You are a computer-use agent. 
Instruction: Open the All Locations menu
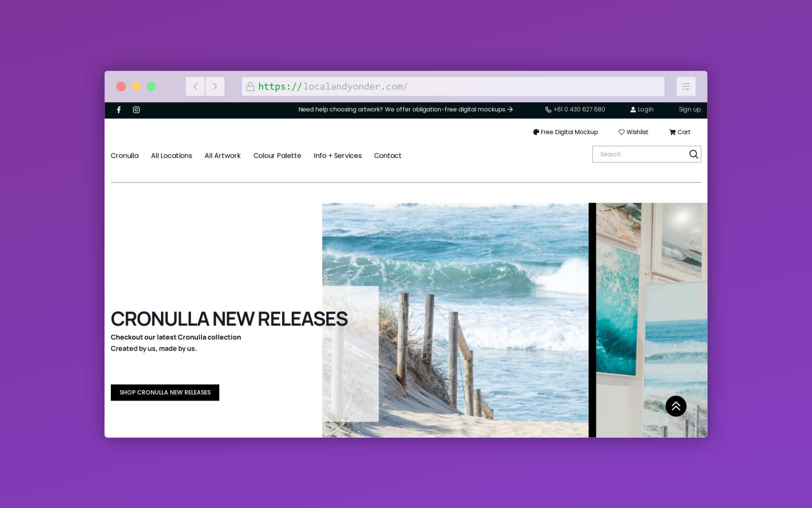click(171, 155)
